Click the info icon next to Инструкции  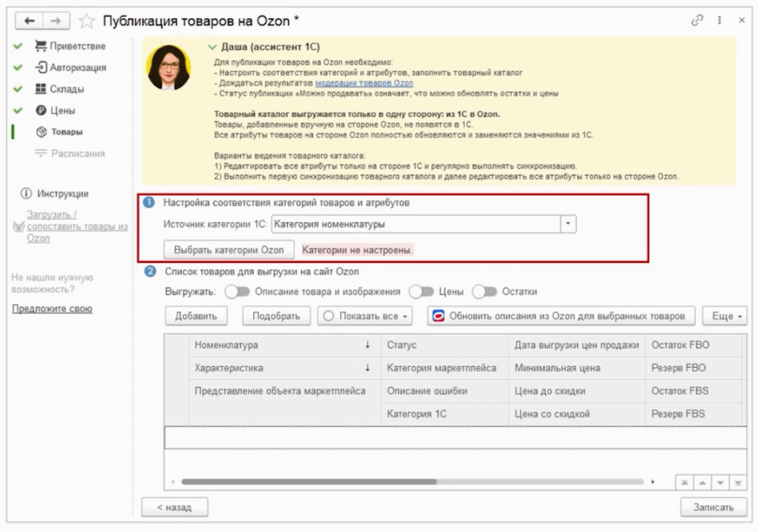coord(26,194)
